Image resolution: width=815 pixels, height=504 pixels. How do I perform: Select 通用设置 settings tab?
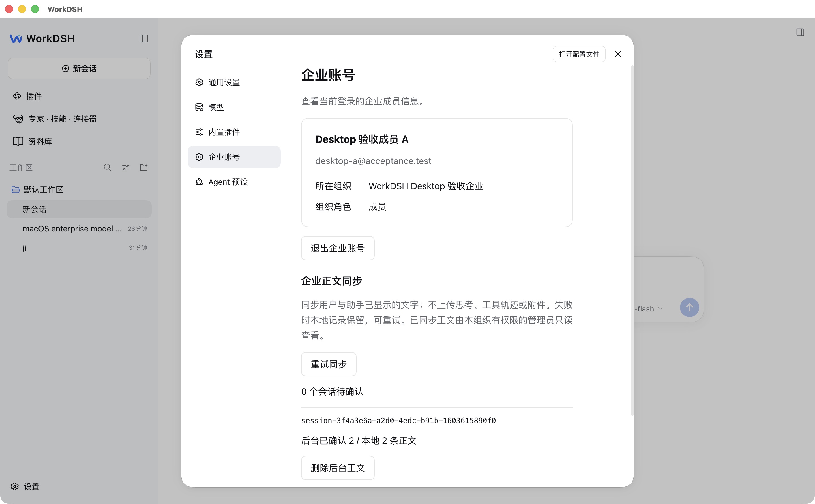pos(234,82)
